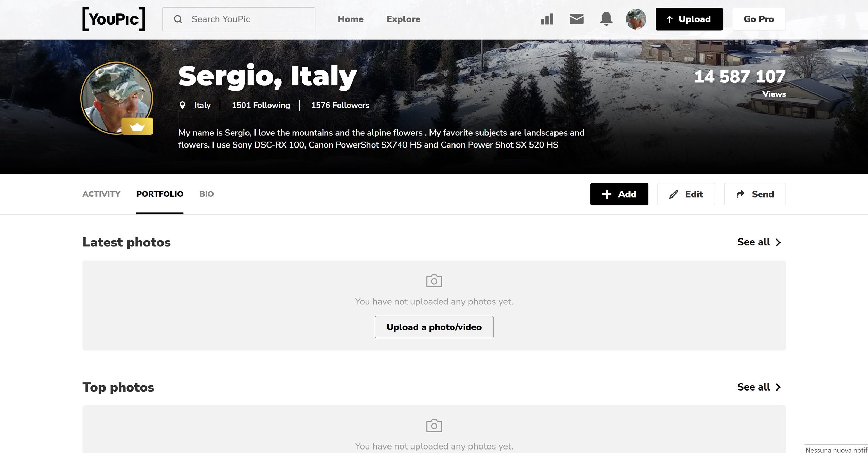Click Upload a photo/video button

[x=434, y=327]
